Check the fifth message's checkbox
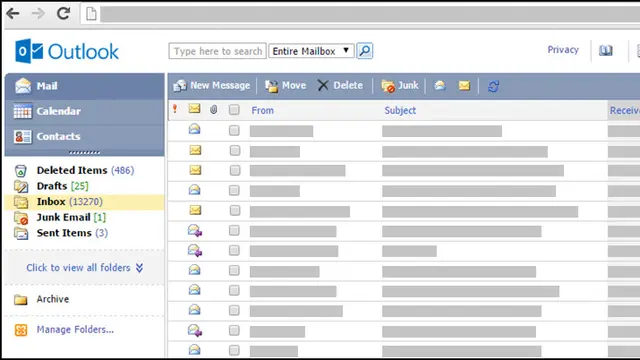The image size is (640, 360). point(235,211)
